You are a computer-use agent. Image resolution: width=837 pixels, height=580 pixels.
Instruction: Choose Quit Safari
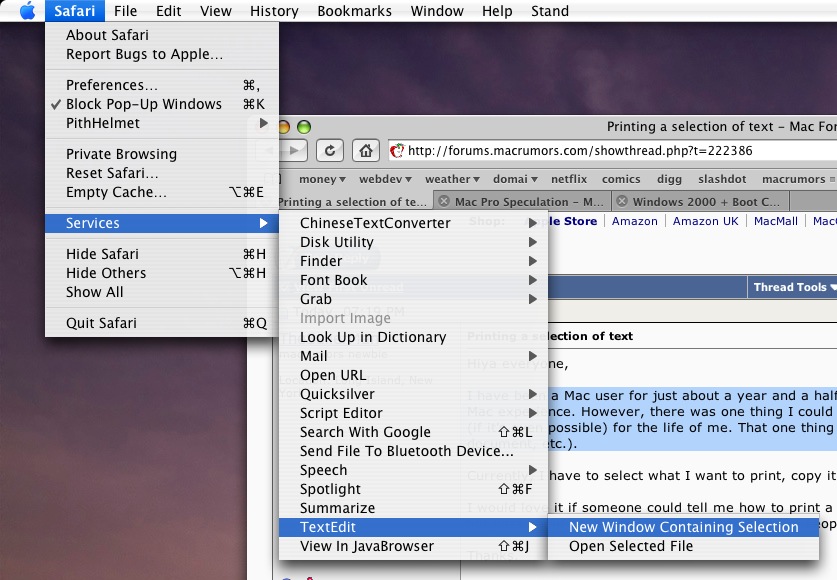[x=162, y=323]
